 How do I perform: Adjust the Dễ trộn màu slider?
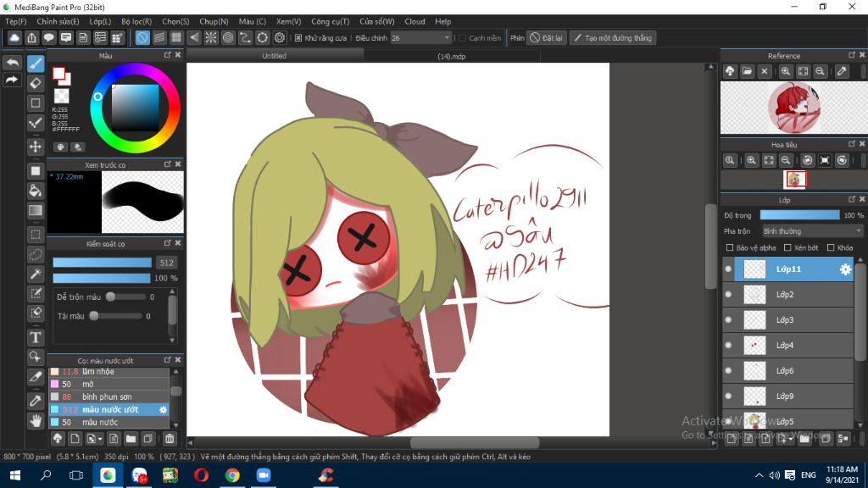tap(127, 297)
